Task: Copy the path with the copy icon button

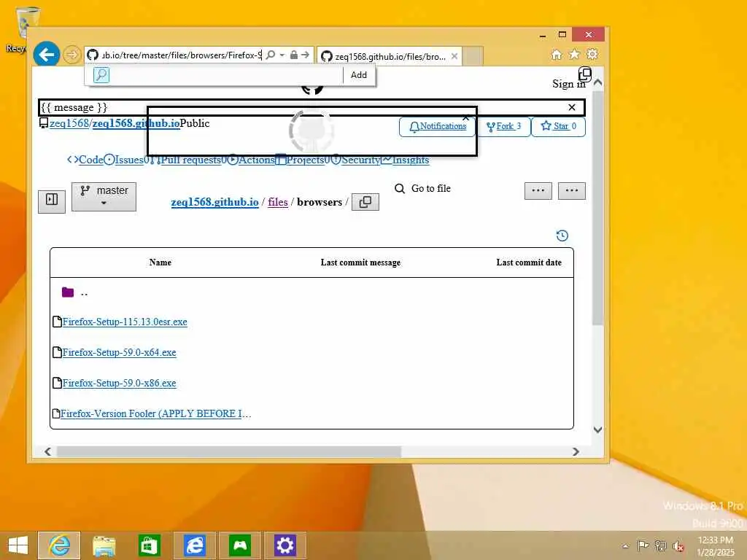Action: [365, 202]
